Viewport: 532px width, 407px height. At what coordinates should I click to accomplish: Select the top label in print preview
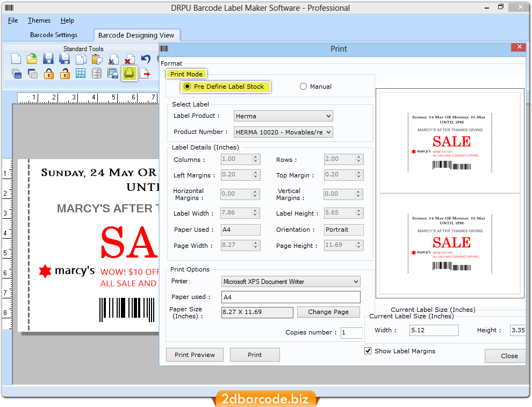tap(450, 142)
